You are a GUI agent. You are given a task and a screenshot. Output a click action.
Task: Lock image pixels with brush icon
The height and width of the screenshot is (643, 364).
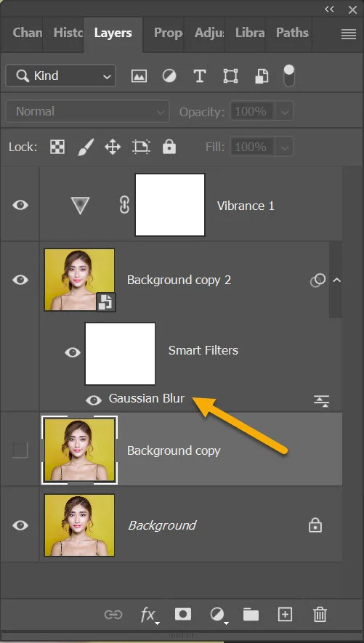(86, 146)
